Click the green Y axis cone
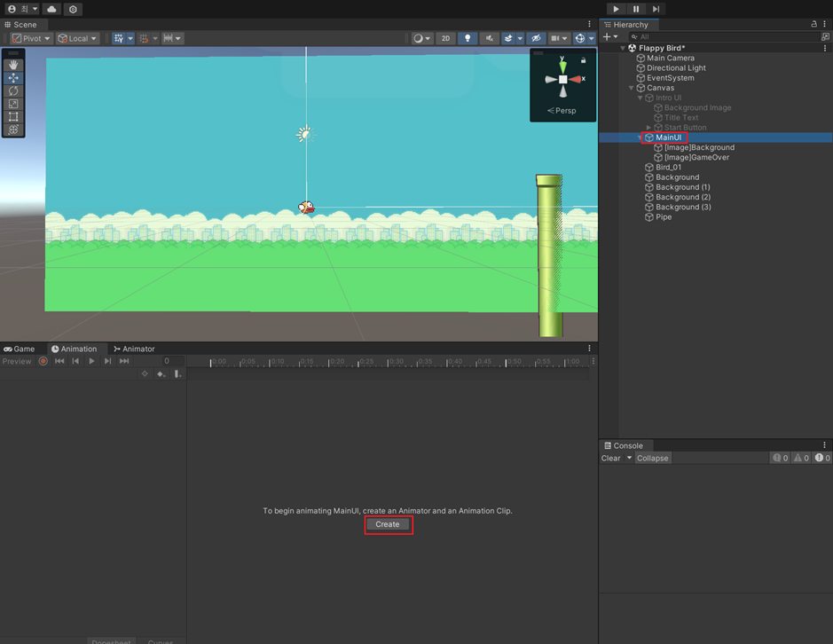This screenshot has width=833, height=644. [x=562, y=66]
